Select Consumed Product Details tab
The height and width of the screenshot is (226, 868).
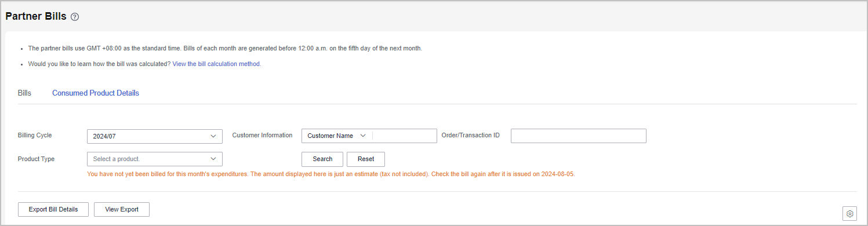pos(96,93)
